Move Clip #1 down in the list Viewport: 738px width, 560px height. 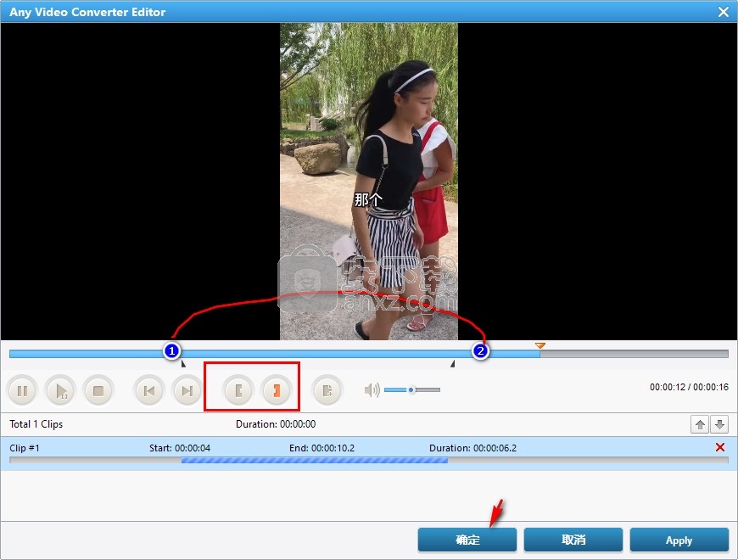(x=719, y=424)
